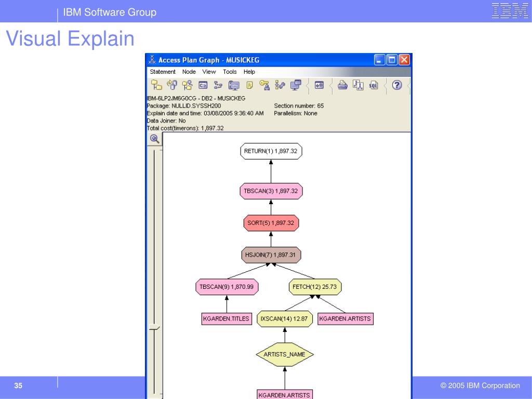Screen dimensions: 532x399
Task: Open the Development Center wrench icon
Action: [280, 85]
